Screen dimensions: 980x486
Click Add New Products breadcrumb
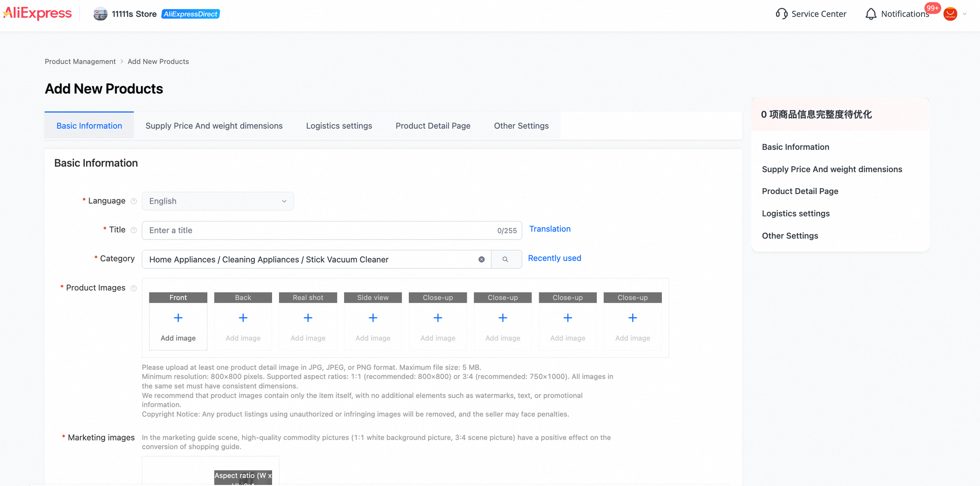click(x=158, y=61)
